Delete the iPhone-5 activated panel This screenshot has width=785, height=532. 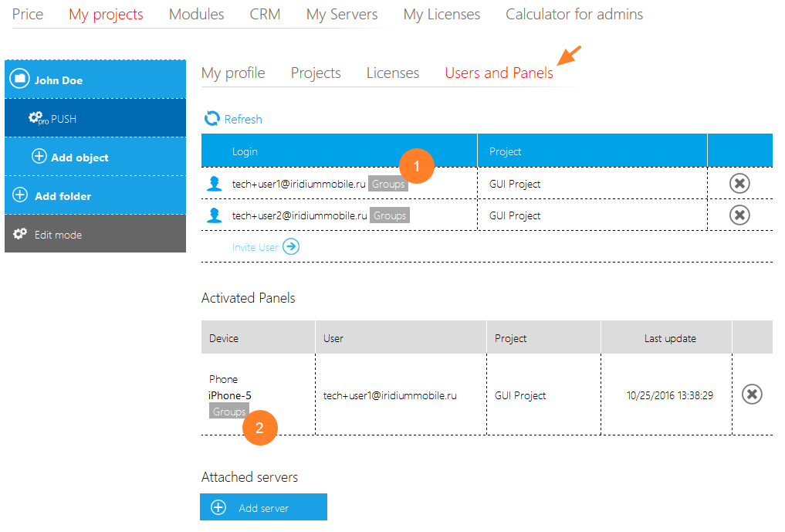752,395
